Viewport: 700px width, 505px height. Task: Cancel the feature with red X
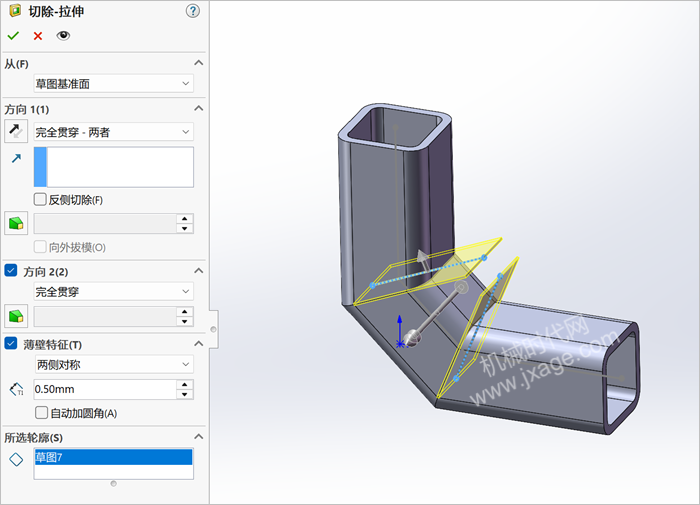tap(38, 36)
